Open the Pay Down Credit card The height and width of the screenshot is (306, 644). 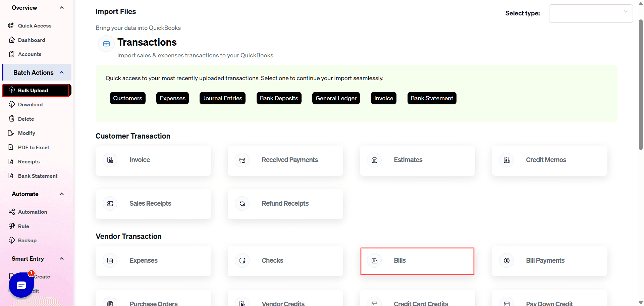(550, 298)
